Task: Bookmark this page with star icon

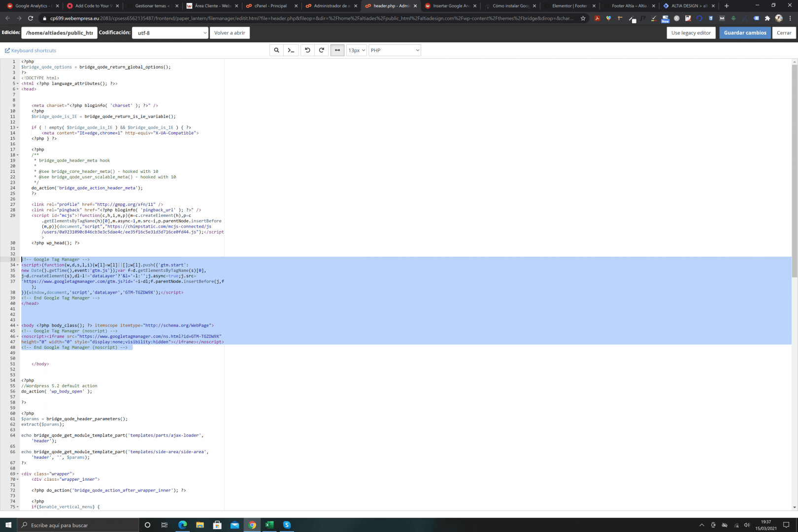Action: click(583, 18)
